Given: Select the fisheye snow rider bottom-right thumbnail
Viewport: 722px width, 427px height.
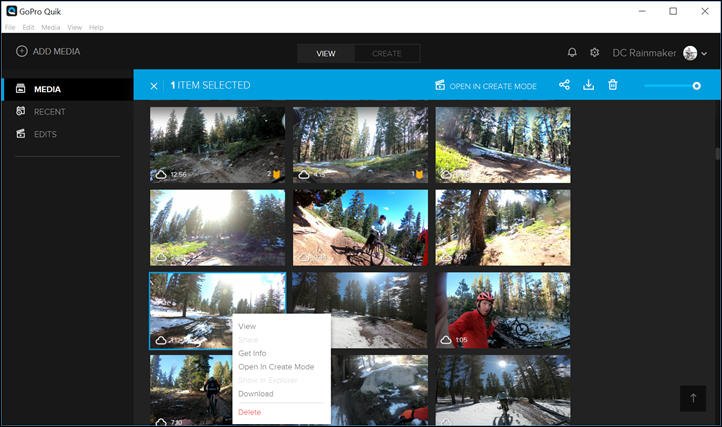Looking at the screenshot, I should click(x=503, y=390).
